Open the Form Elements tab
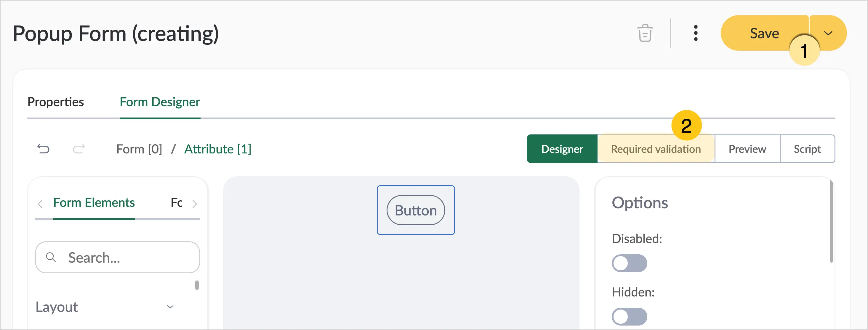The image size is (868, 330). [94, 202]
